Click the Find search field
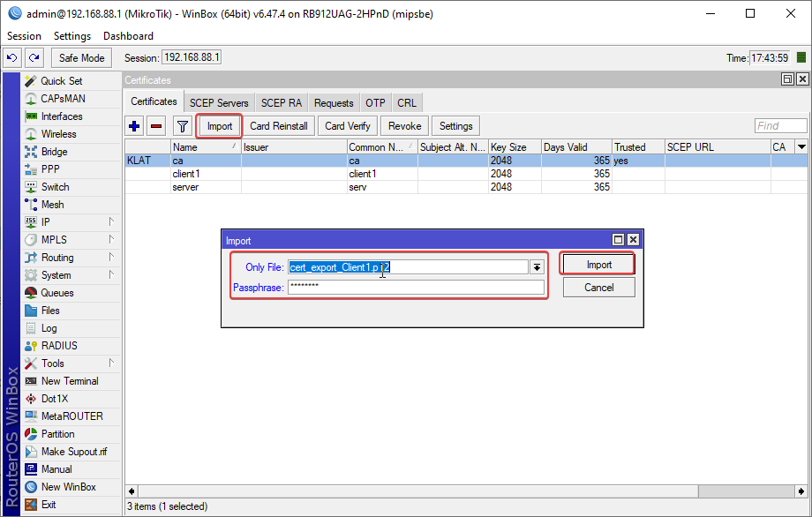Image resolution: width=812 pixels, height=517 pixels. 780,126
